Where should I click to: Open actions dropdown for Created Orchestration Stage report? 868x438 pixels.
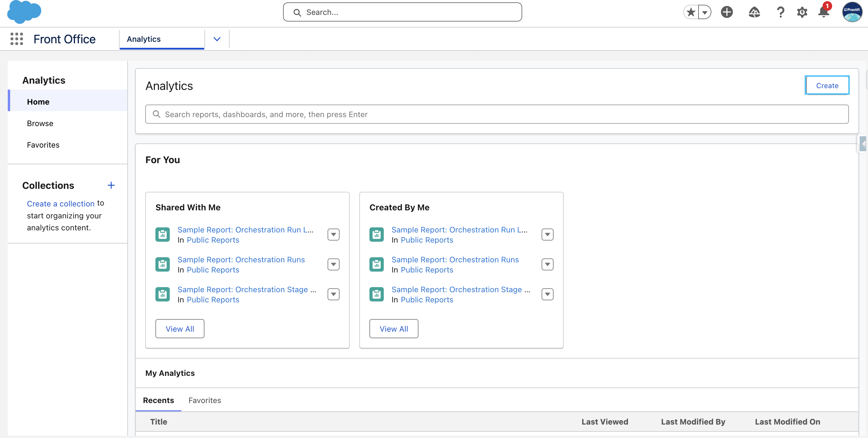coord(547,295)
